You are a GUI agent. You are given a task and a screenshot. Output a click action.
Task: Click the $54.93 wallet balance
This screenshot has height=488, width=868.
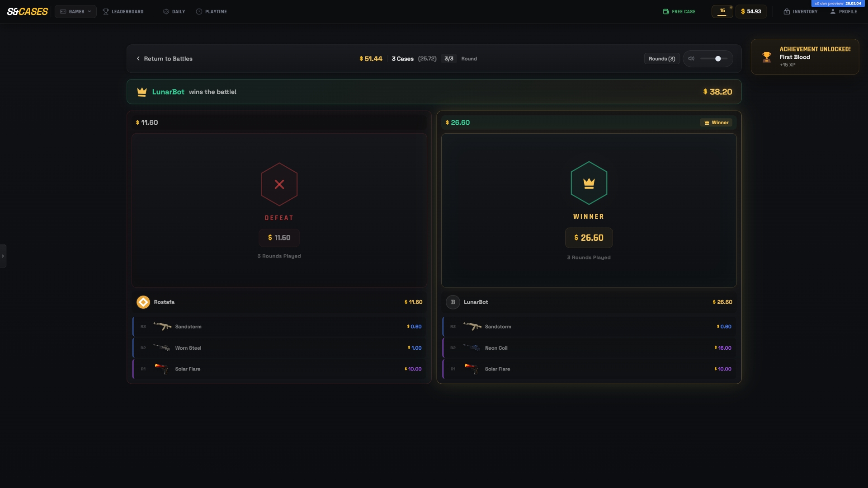click(751, 12)
